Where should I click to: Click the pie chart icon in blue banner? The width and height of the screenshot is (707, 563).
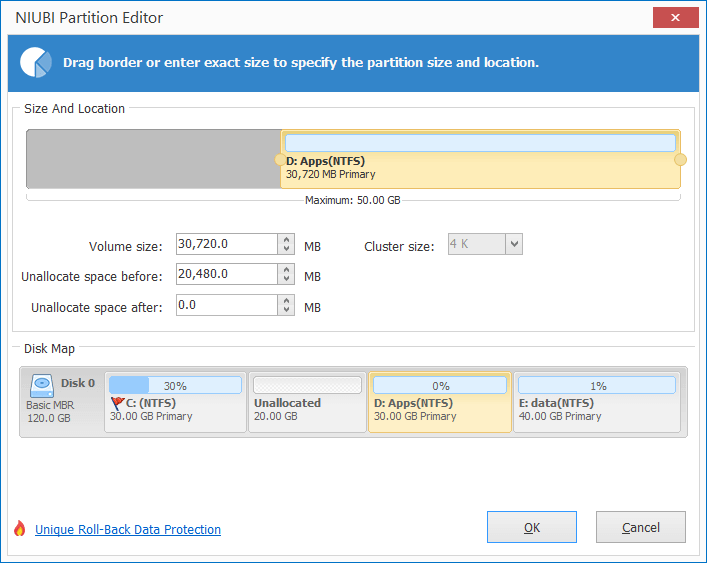pos(36,62)
